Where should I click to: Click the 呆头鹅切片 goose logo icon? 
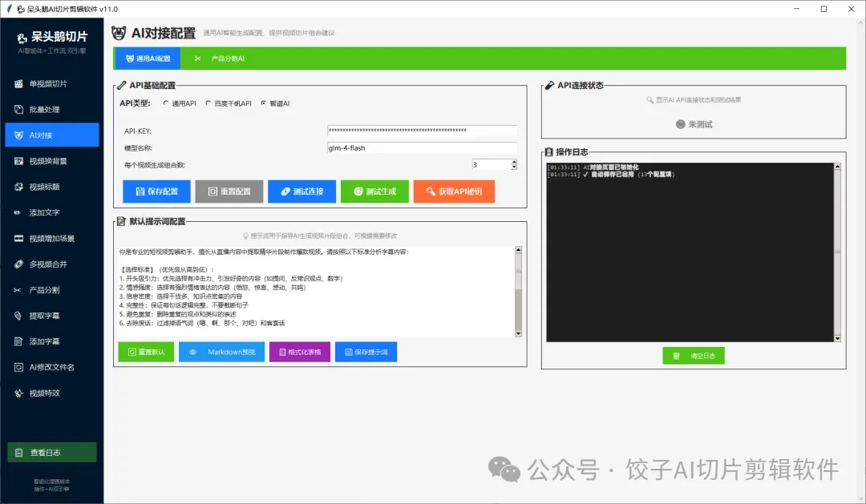click(x=22, y=38)
